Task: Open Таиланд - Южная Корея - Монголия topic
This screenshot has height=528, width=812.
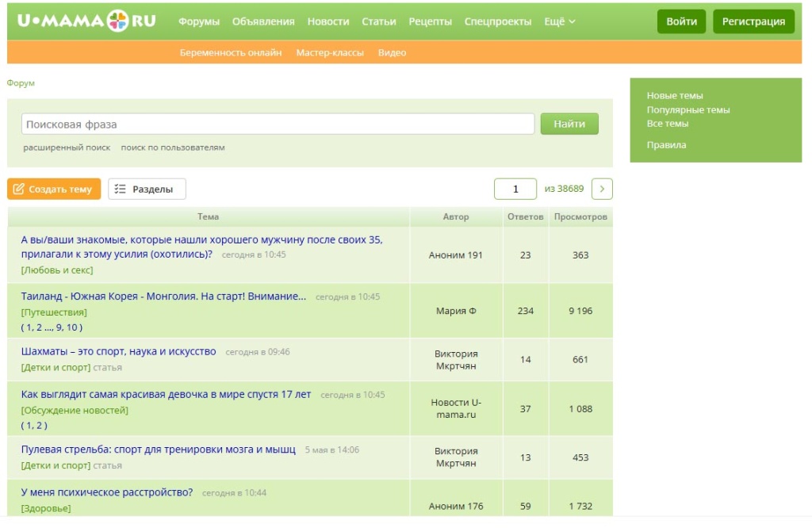Action: (163, 297)
